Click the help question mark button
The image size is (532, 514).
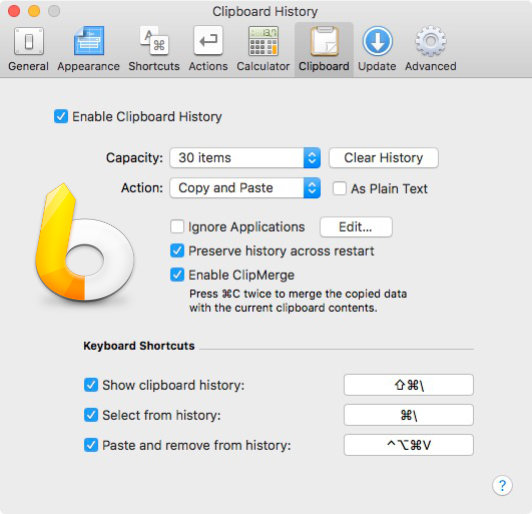[502, 486]
